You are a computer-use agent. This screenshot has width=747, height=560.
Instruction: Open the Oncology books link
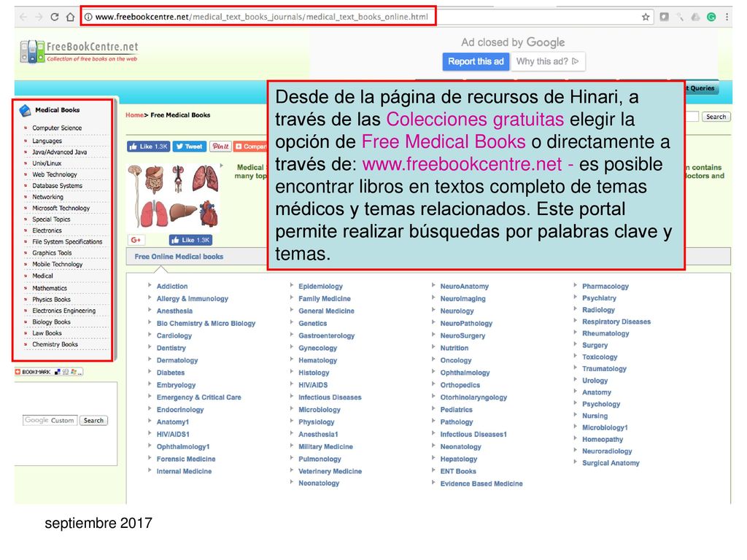[455, 360]
